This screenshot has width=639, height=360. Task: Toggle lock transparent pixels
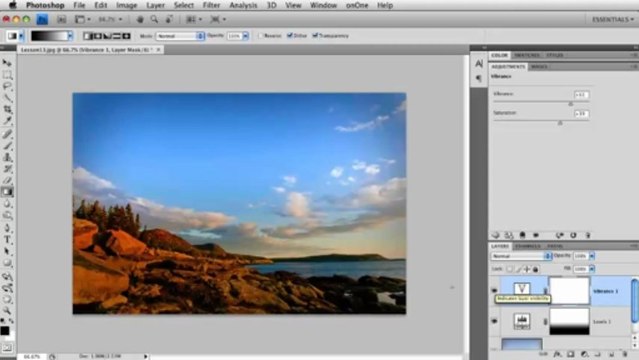pyautogui.click(x=509, y=269)
